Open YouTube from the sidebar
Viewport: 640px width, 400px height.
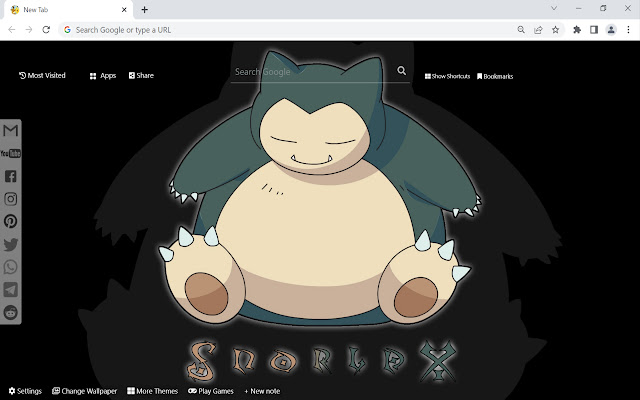(x=11, y=153)
